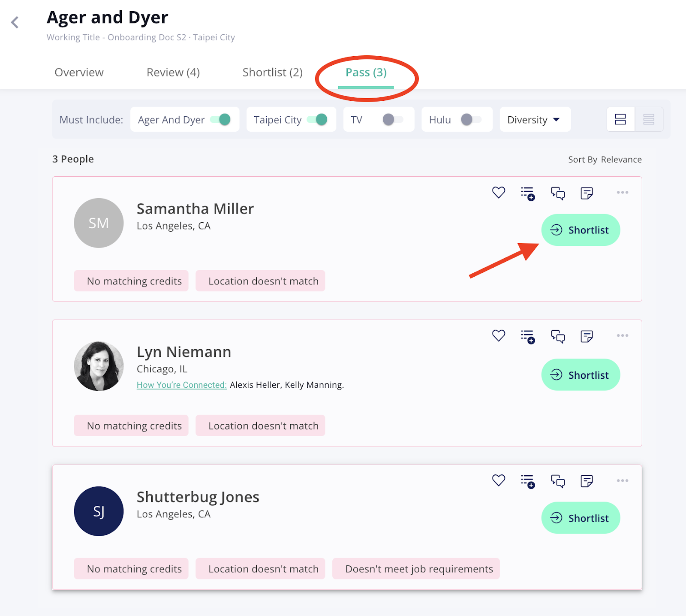The image size is (686, 616).
Task: Toggle off the Ager And Dyer filter
Action: coord(220,119)
